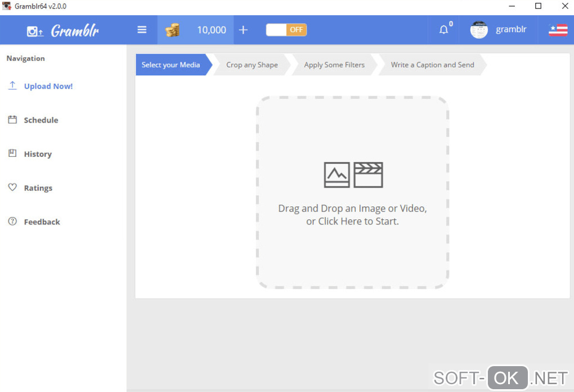Screen dimensions: 574x392
Task: Click the Feedback question mark icon
Action: click(12, 221)
